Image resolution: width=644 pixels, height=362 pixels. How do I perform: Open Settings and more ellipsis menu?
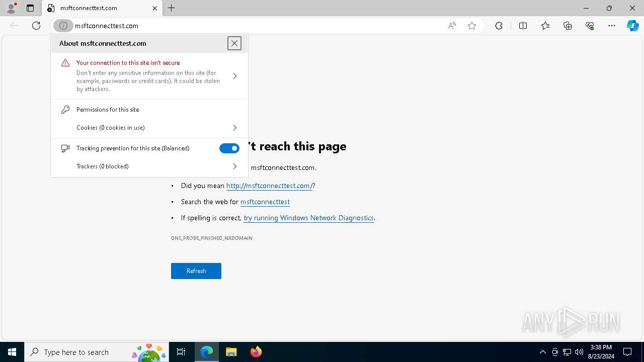[612, 26]
